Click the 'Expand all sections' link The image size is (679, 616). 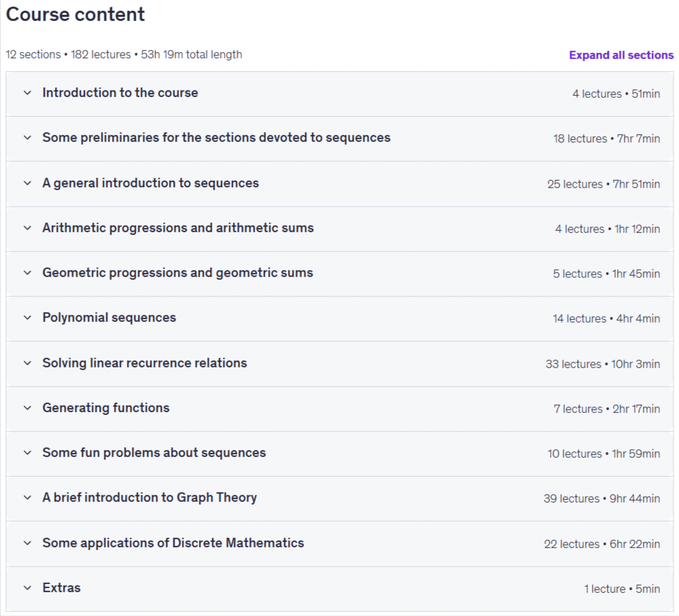(621, 55)
